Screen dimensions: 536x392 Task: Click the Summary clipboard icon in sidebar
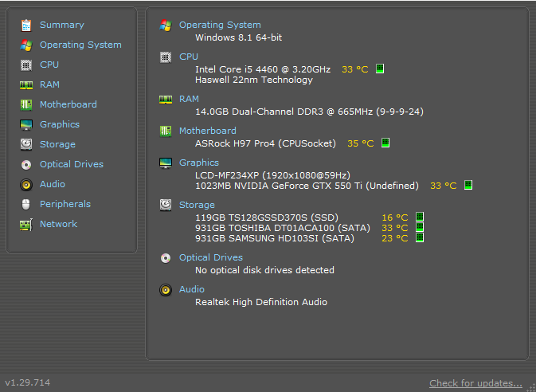(x=26, y=25)
